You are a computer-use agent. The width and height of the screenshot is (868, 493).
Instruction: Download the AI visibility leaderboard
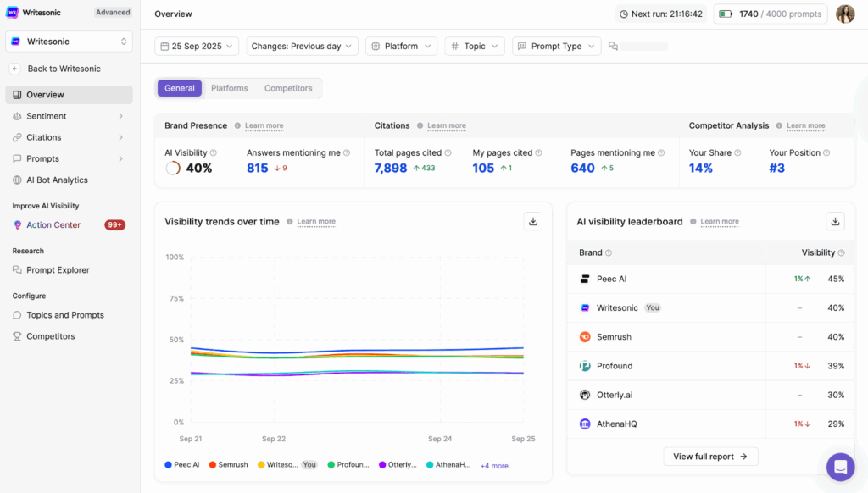(x=835, y=221)
